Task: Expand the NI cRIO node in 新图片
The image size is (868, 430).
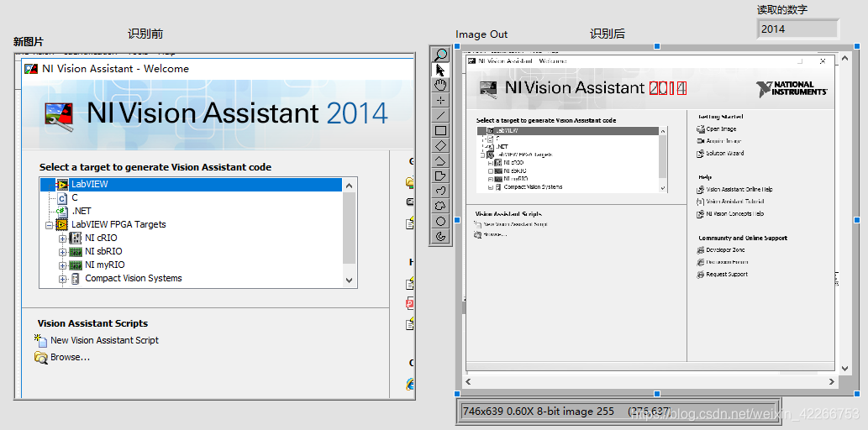Action: [62, 239]
